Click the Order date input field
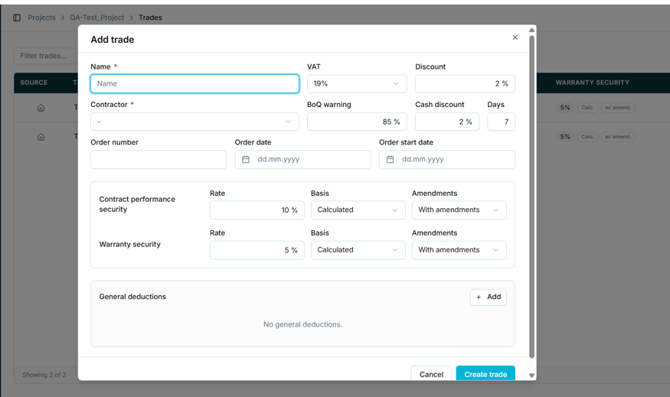The width and height of the screenshot is (670, 397). (303, 159)
